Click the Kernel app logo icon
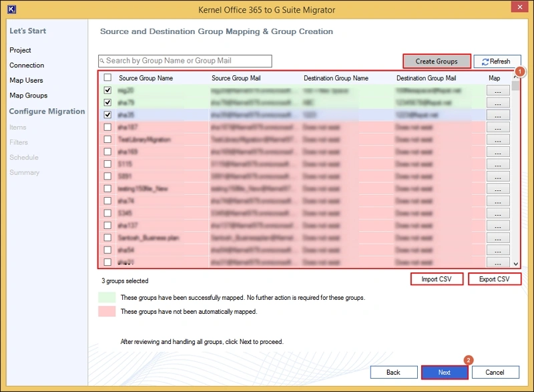This screenshot has width=534, height=392. tap(11, 10)
